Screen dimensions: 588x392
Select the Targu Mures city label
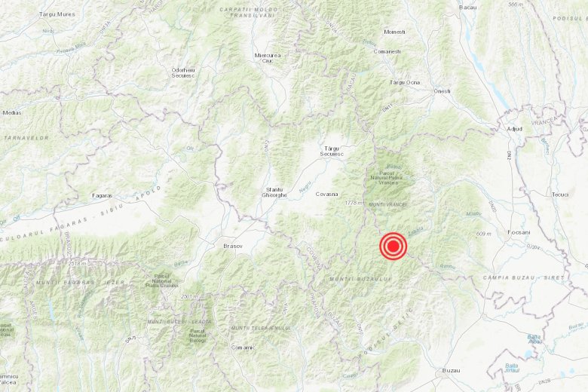tap(57, 14)
